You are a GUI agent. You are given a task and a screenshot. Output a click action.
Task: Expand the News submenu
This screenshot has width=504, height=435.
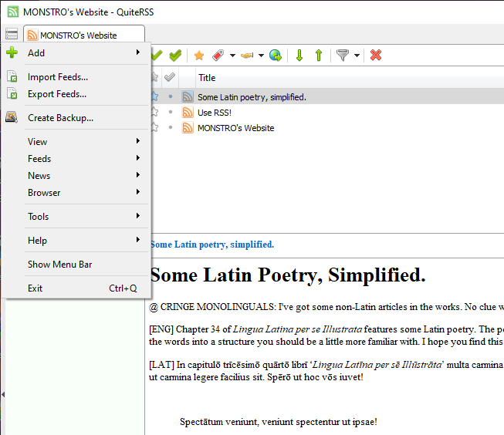point(77,175)
